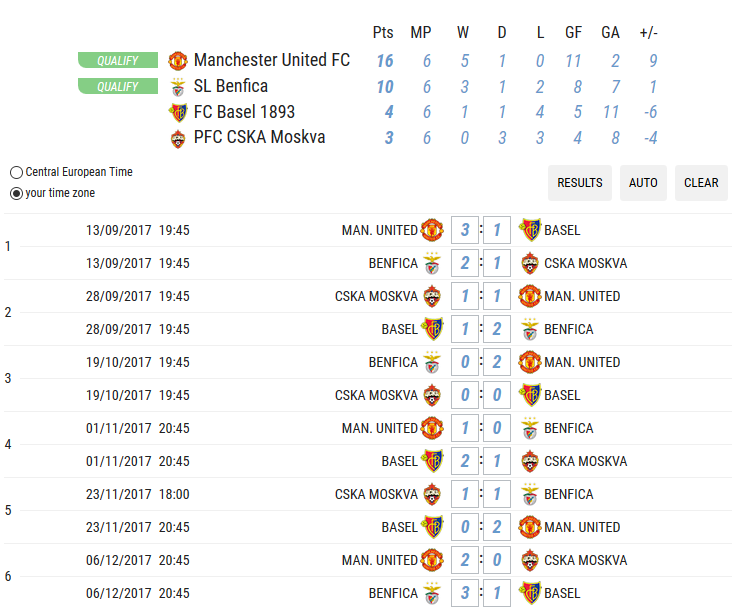Select your time zone option
This screenshot has height=609, width=737.
click(x=16, y=194)
